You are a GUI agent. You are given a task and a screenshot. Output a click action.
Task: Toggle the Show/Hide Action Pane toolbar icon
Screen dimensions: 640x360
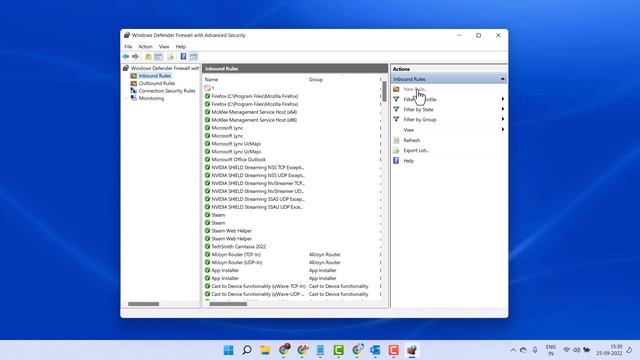193,56
